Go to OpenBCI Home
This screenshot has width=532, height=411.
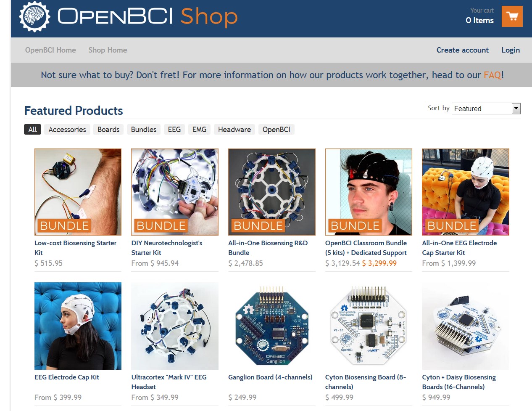[50, 50]
